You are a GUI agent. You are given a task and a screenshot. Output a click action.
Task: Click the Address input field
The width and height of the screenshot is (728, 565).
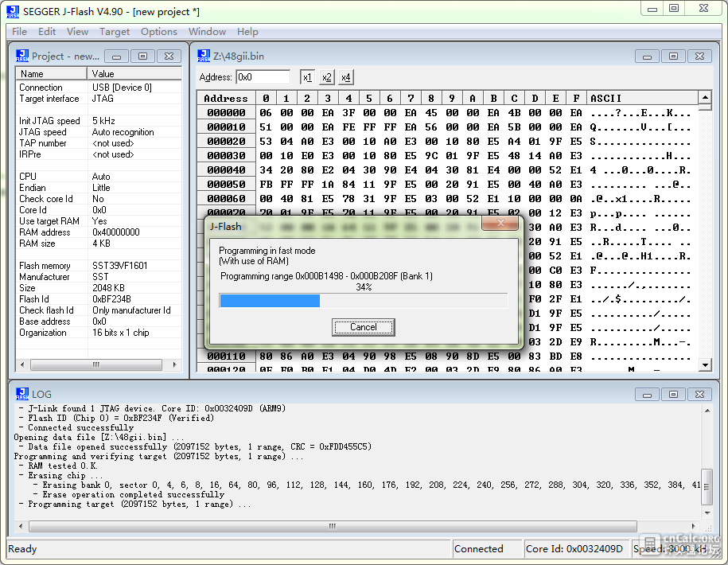(263, 77)
